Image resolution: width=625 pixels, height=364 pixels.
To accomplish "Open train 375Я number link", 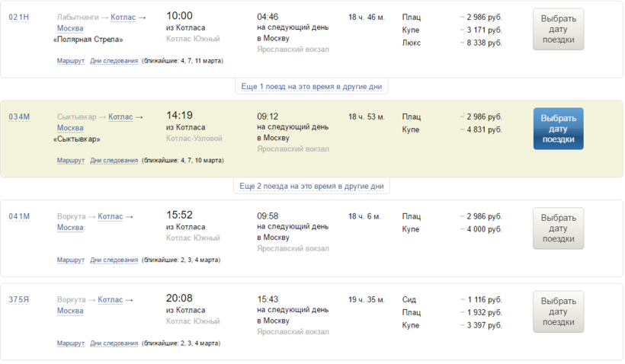I will (19, 300).
